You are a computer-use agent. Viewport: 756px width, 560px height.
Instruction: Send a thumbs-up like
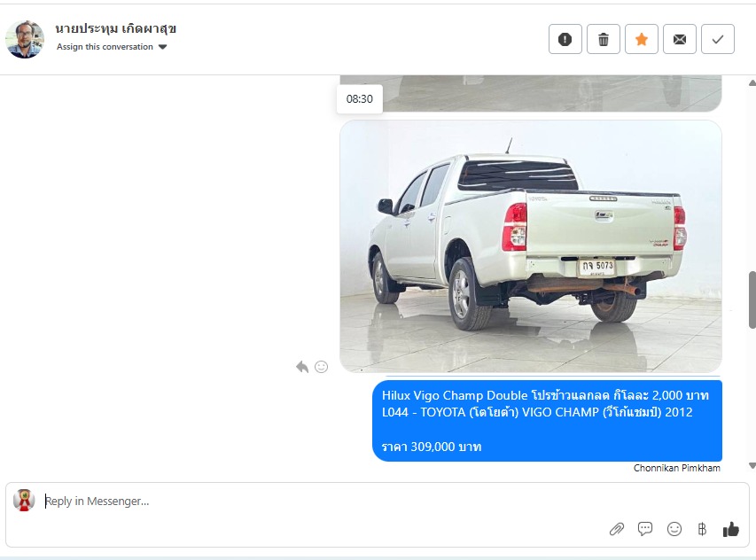[x=731, y=529]
